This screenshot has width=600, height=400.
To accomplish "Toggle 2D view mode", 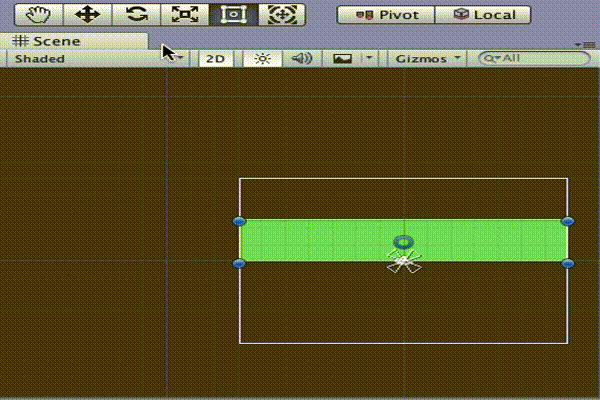I will (215, 59).
